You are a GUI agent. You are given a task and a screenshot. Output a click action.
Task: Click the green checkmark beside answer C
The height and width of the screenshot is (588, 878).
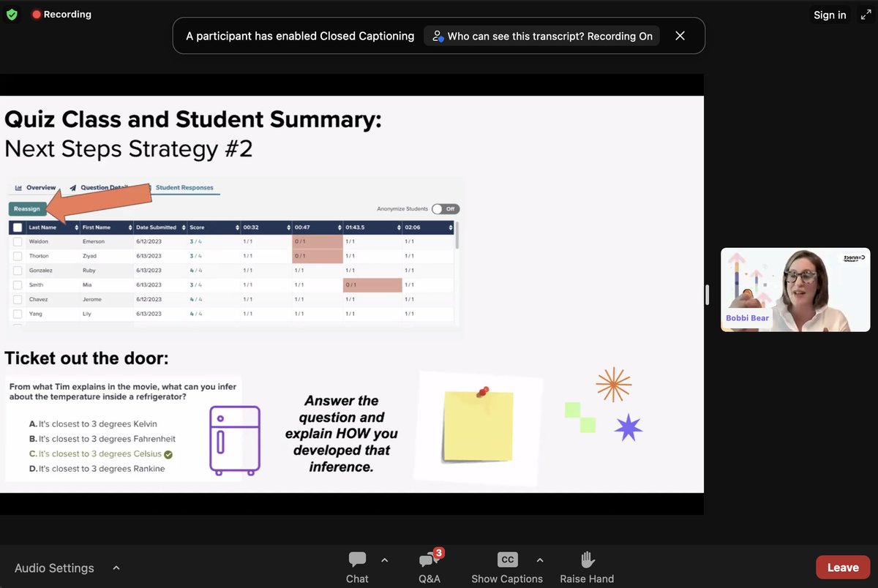pos(168,454)
